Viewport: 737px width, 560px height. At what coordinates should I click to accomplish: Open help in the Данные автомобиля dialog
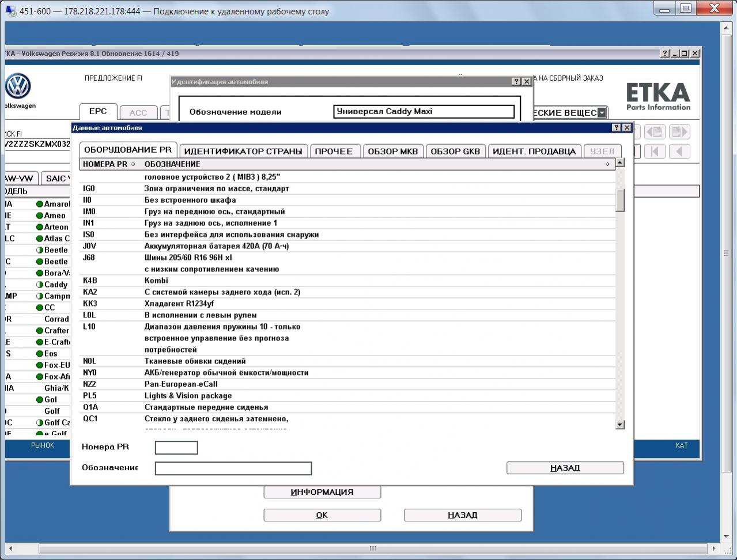(617, 127)
